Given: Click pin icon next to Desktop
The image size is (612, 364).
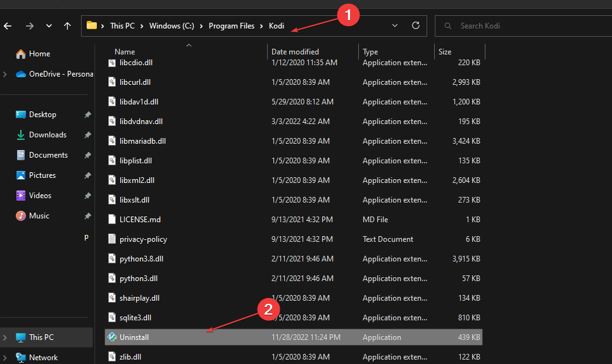Looking at the screenshot, I should click(88, 115).
